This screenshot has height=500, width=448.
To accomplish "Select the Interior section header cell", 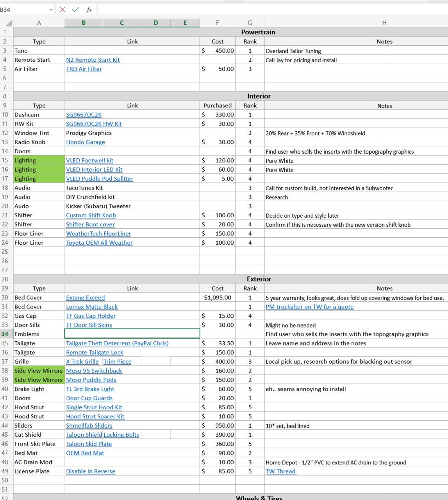I will (x=230, y=96).
